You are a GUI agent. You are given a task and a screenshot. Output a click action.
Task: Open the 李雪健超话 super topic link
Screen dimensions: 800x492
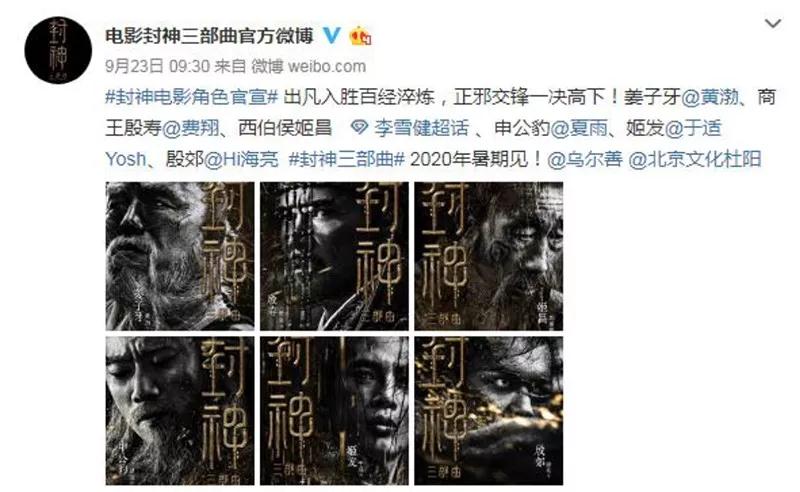421,128
